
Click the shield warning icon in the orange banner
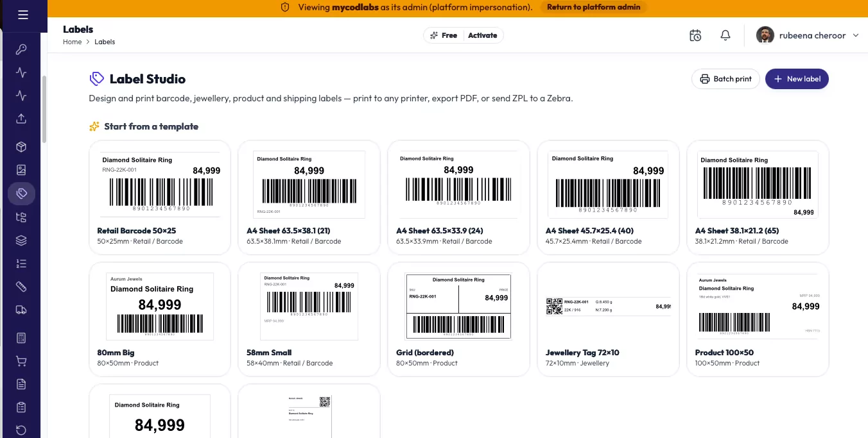point(286,7)
